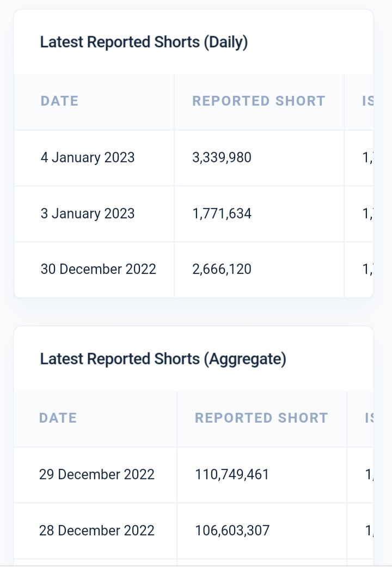The height and width of the screenshot is (567, 392).
Task: Click the 'Latest Reported Shorts (Daily)' heading
Action: coord(144,42)
